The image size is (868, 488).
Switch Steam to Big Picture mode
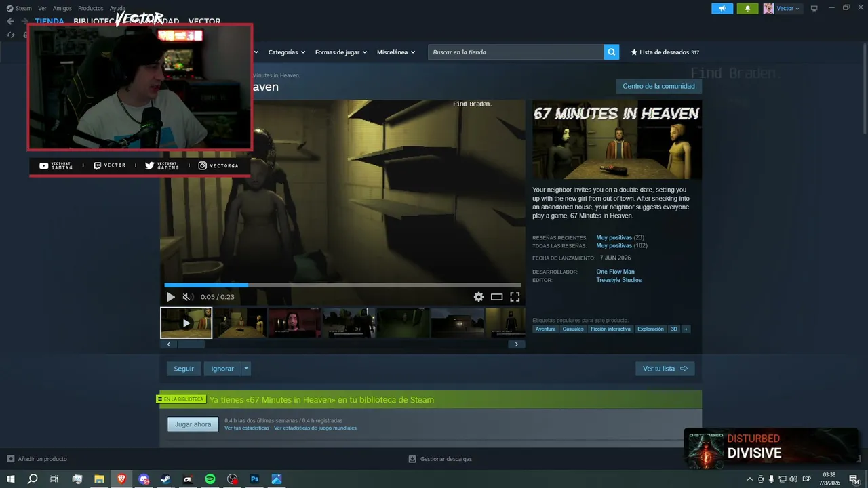(x=814, y=8)
